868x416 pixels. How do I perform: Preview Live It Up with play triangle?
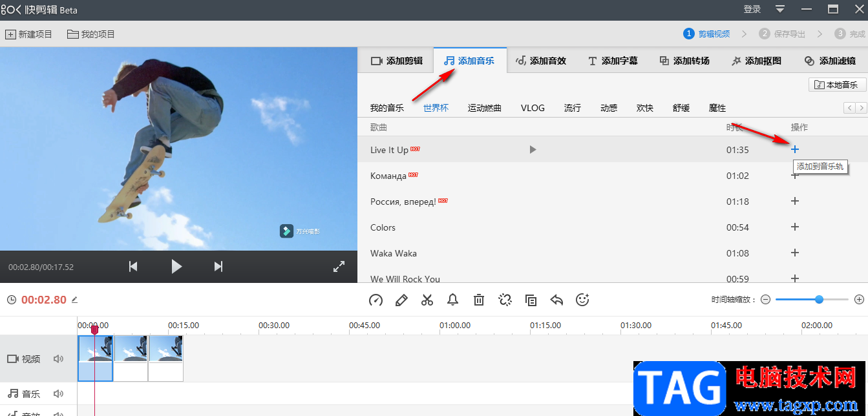pyautogui.click(x=533, y=150)
